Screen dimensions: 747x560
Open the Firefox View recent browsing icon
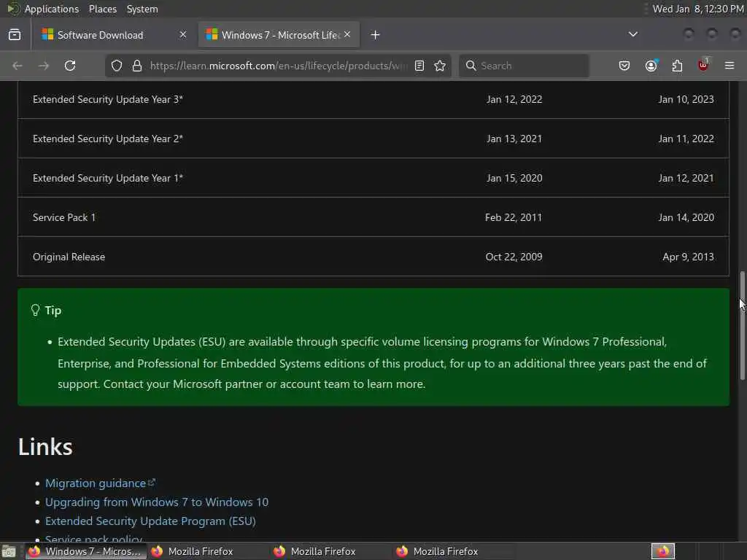(x=15, y=35)
